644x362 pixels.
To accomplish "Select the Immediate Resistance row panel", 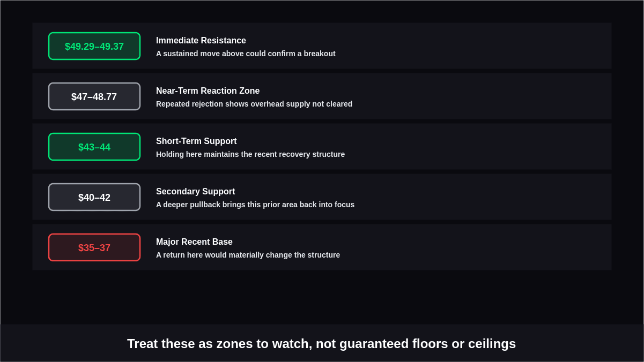I will click(322, 46).
